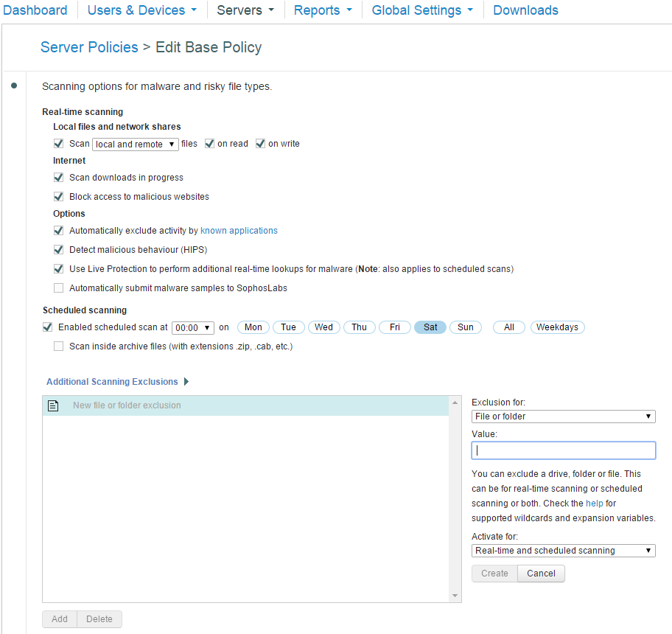Click the bullet marker beside scanning options
Image resolution: width=672 pixels, height=634 pixels.
click(14, 86)
